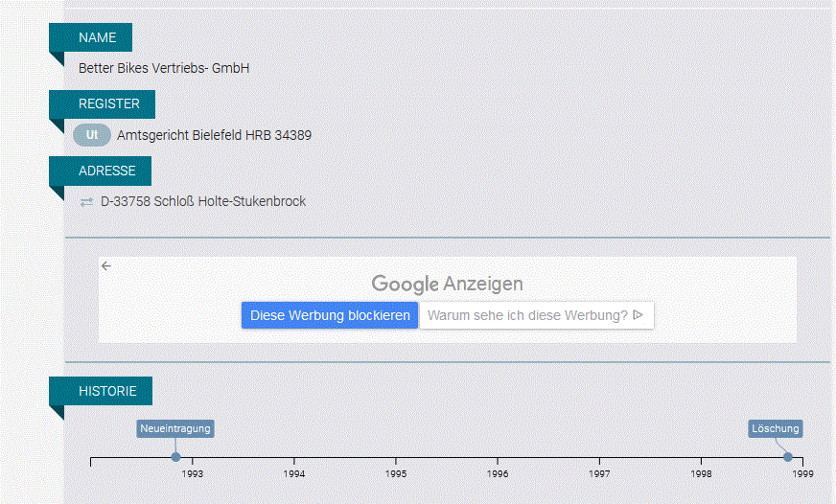Click the timeline dot below Neueintragung
The height and width of the screenshot is (504, 836).
tap(175, 457)
